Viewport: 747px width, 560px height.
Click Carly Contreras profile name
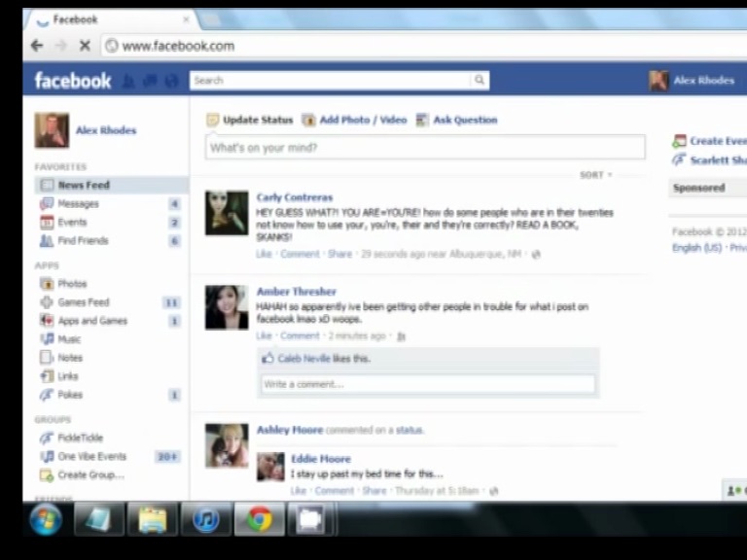tap(294, 197)
